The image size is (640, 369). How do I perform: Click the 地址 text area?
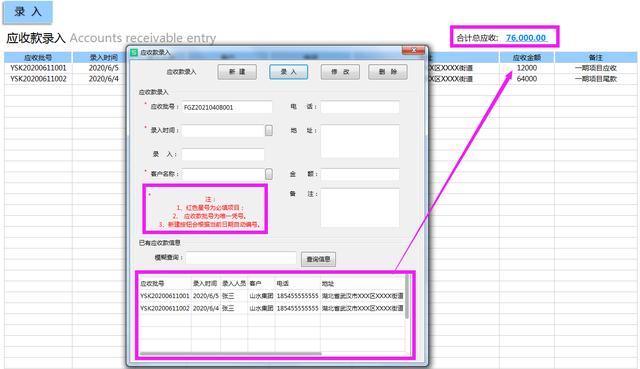point(360,141)
